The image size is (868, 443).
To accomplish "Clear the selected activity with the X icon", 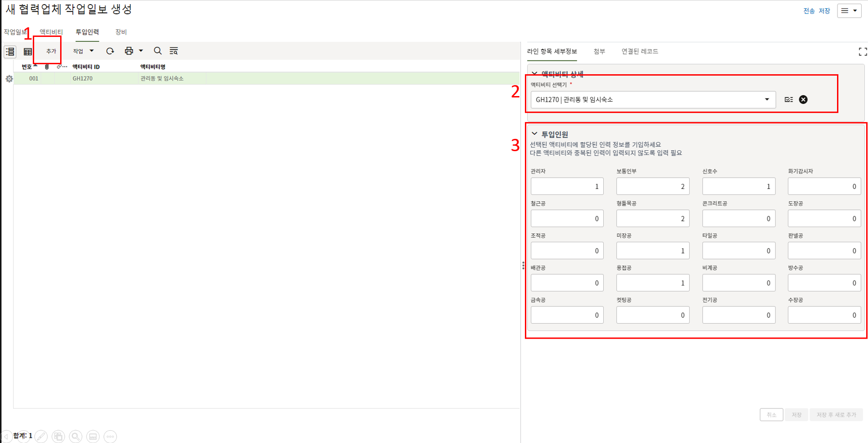I will (803, 100).
